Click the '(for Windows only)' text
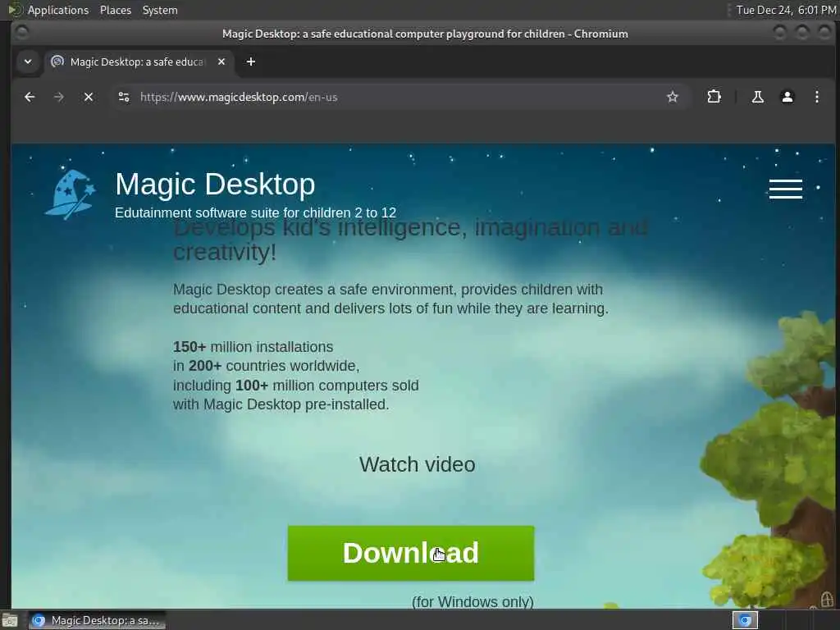Viewport: 840px width, 630px height. pyautogui.click(x=472, y=601)
